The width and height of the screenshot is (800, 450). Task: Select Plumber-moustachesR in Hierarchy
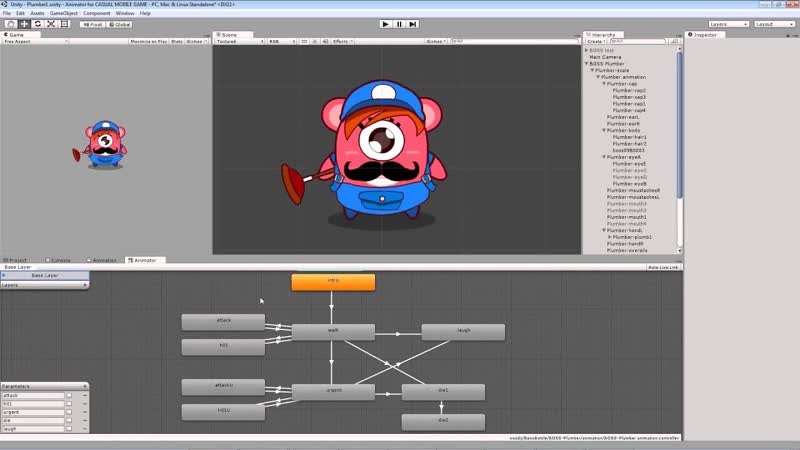click(633, 190)
